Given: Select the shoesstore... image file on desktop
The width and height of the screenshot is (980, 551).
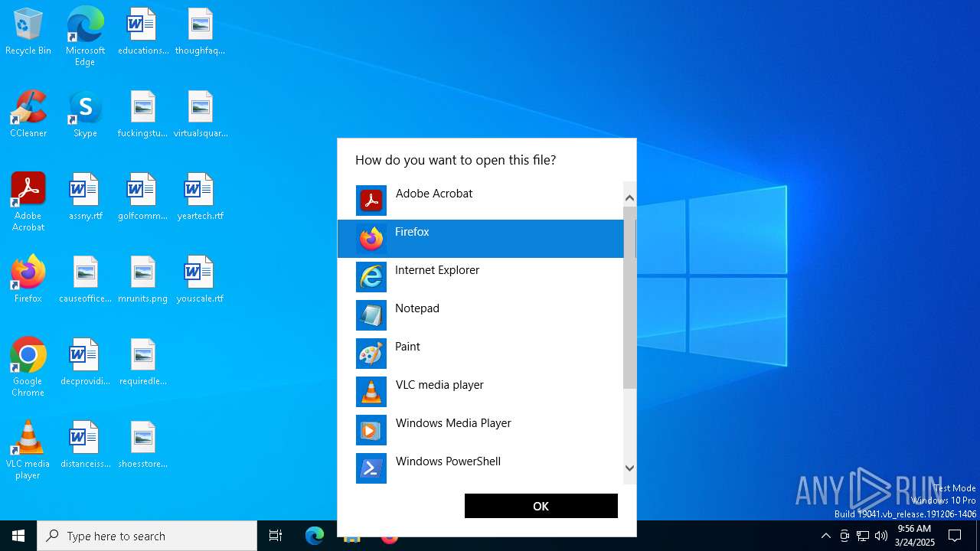Looking at the screenshot, I should 143,445.
